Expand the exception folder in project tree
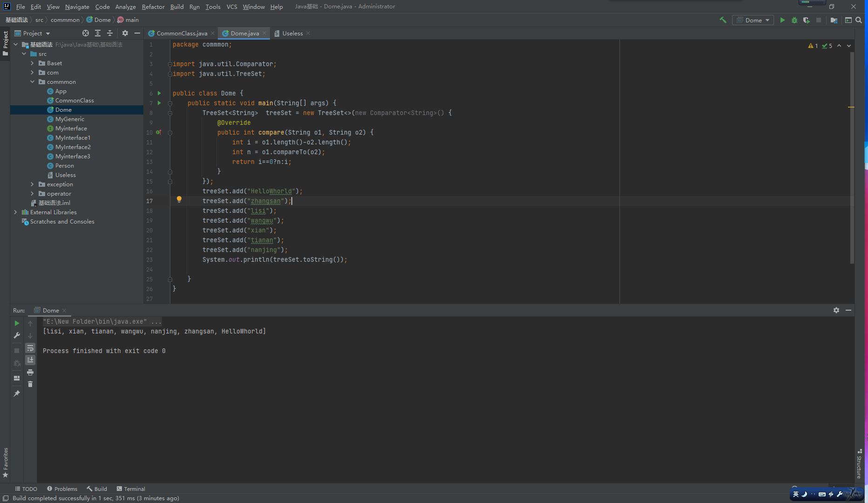 coord(32,184)
